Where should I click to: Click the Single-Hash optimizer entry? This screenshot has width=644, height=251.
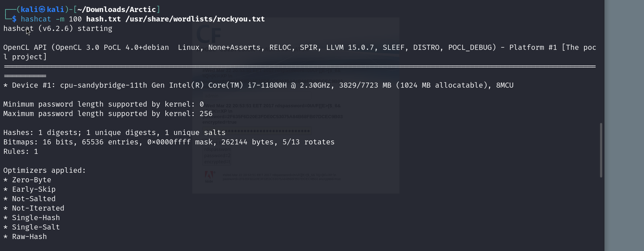click(x=36, y=218)
